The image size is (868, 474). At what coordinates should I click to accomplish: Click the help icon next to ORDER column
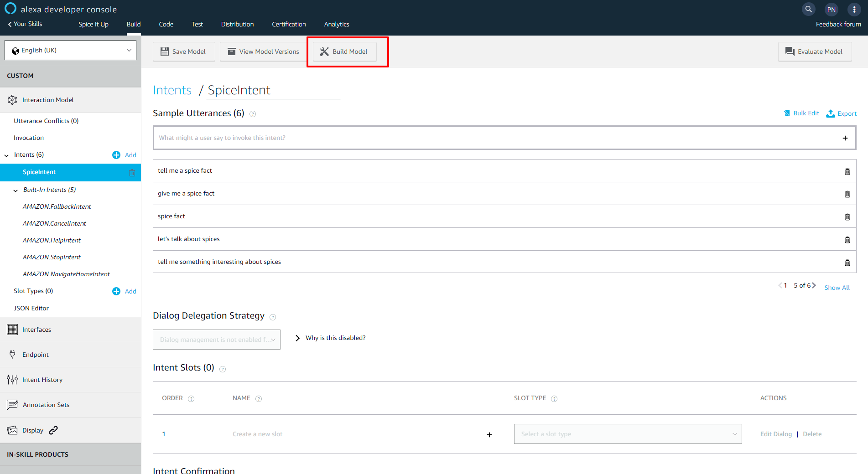point(191,399)
